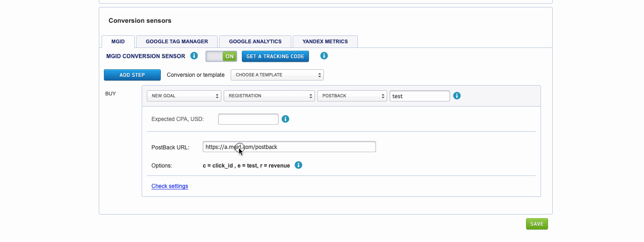Follow the Check settings link
The height and width of the screenshot is (242, 644).
click(170, 186)
